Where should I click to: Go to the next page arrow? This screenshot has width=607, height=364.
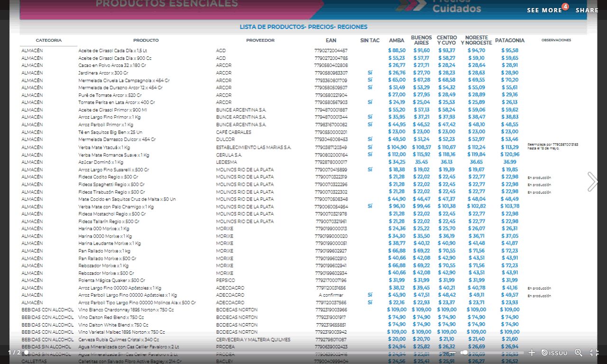[x=592, y=182]
